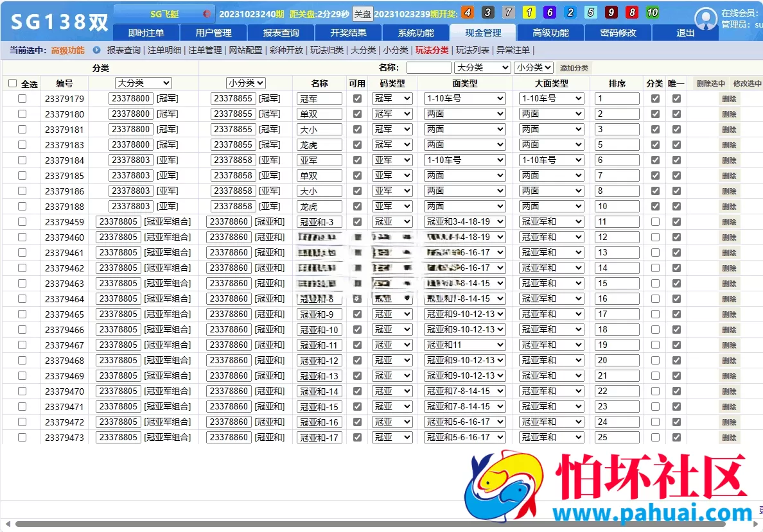Open the 网站配置 submenu link
The height and width of the screenshot is (532, 763).
(245, 50)
